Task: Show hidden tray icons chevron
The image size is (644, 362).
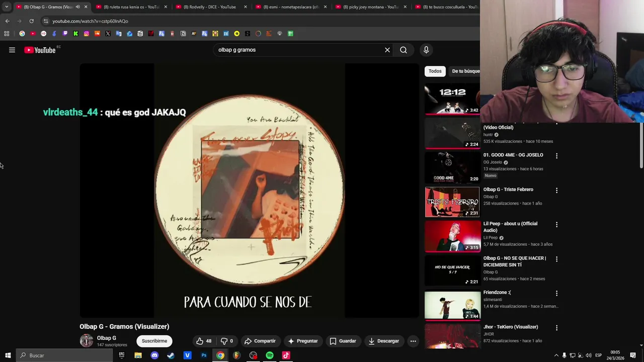Action: [x=556, y=355]
